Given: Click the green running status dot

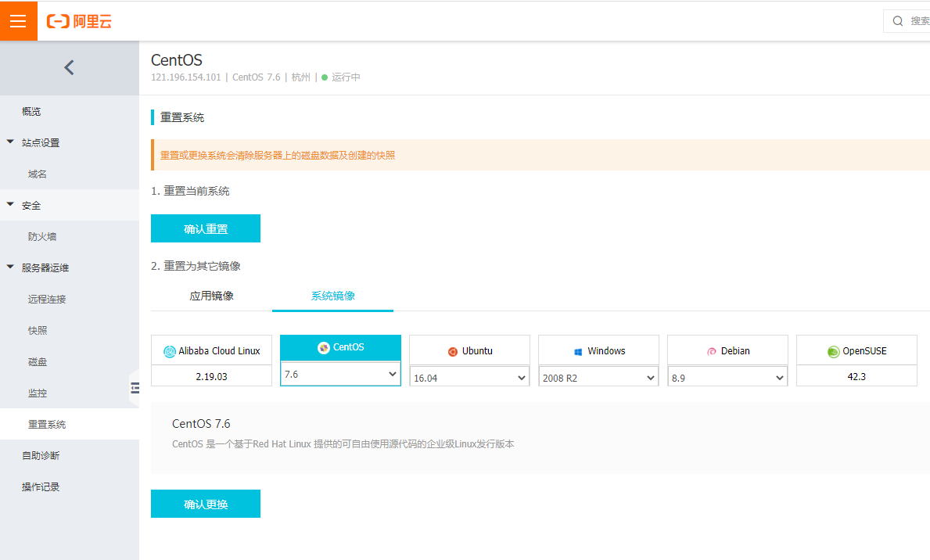Looking at the screenshot, I should [x=325, y=77].
